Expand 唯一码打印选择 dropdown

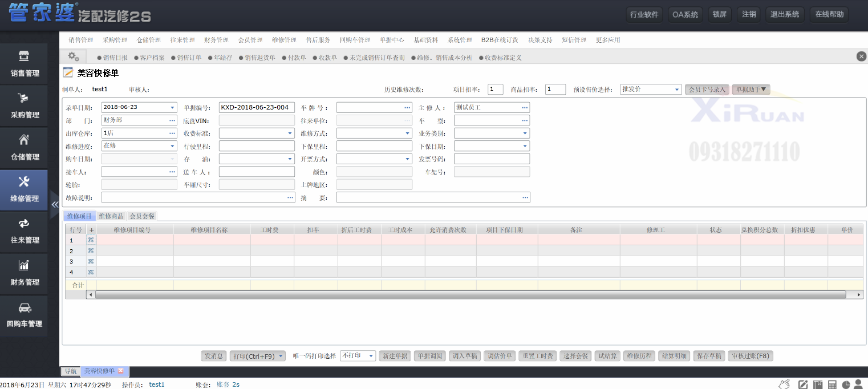(371, 356)
